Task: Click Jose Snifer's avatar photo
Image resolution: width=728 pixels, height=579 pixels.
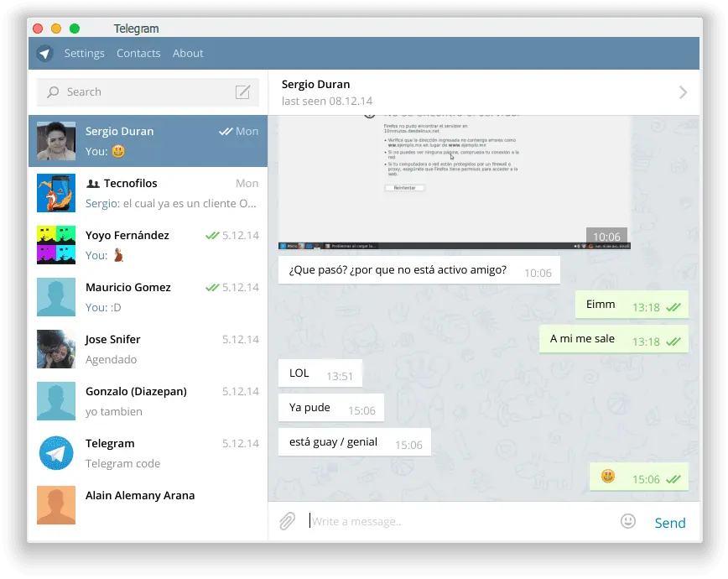Action: [56, 349]
